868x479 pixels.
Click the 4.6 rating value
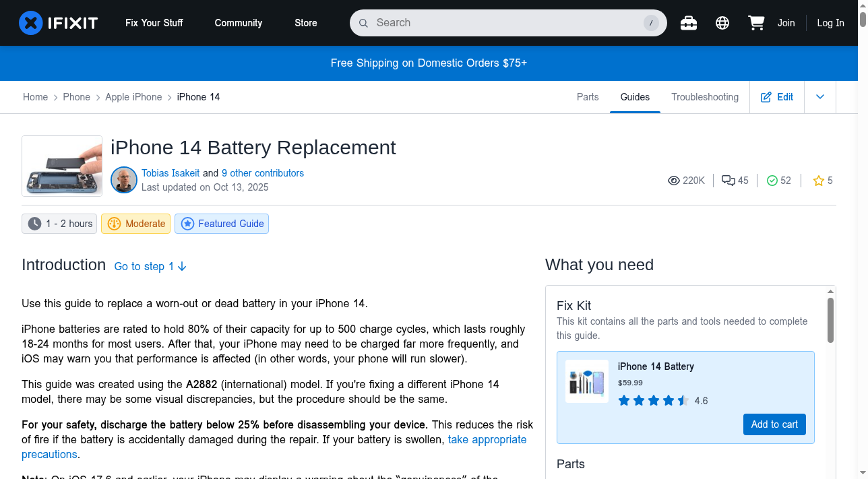[x=701, y=401]
